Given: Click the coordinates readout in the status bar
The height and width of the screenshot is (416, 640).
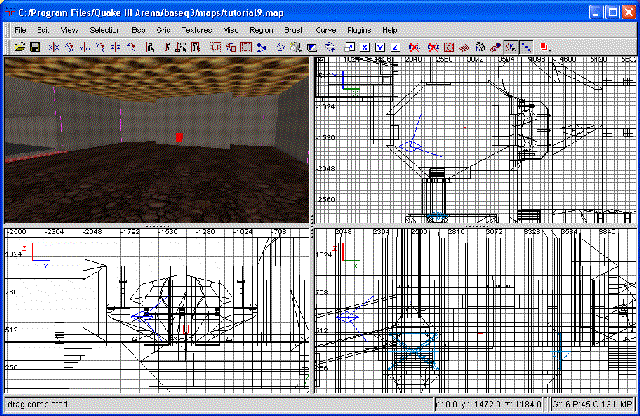Looking at the screenshot, I should pyautogui.click(x=489, y=405).
